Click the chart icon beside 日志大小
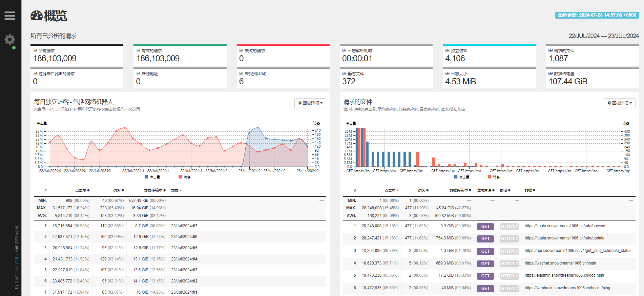Viewport: 644px width, 296px height. (x=447, y=73)
